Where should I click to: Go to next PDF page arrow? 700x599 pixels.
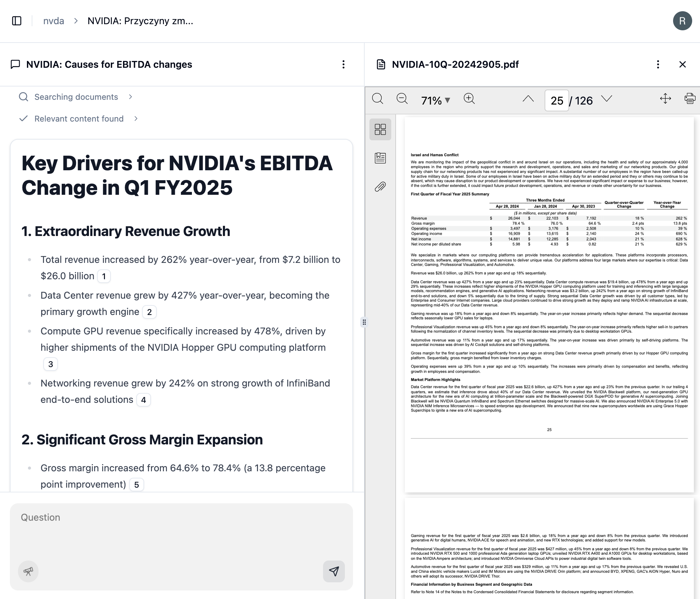pyautogui.click(x=607, y=99)
